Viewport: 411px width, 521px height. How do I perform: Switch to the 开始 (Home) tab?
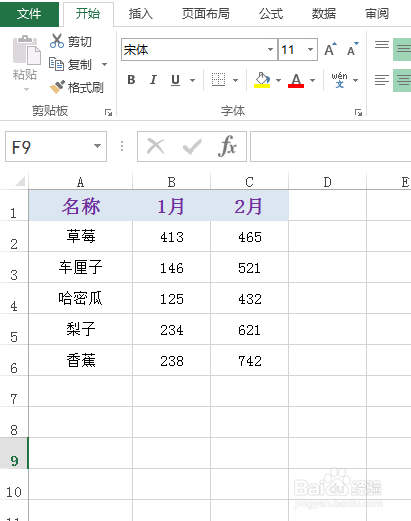[88, 14]
